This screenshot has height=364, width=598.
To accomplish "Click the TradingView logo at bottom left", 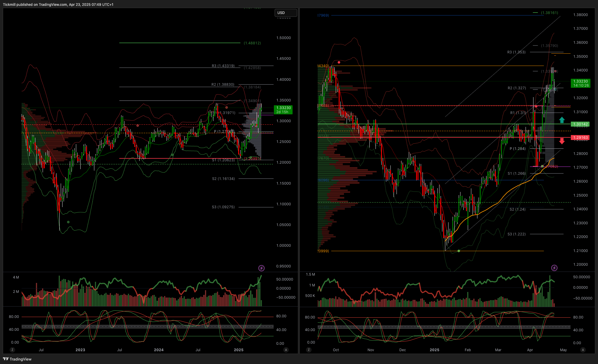I will (x=17, y=359).
